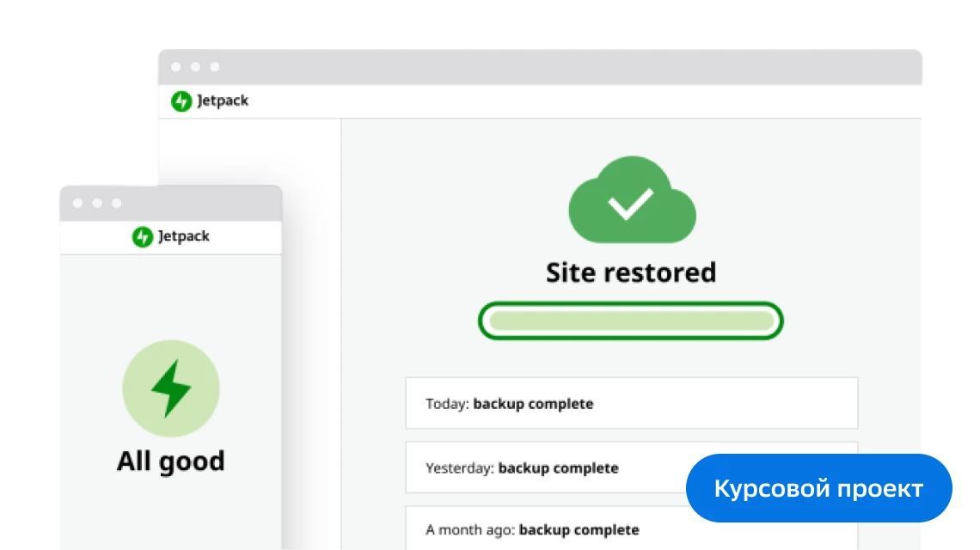The image size is (980, 550).
Task: Click the white checkmark inside the cloud
Action: (631, 204)
